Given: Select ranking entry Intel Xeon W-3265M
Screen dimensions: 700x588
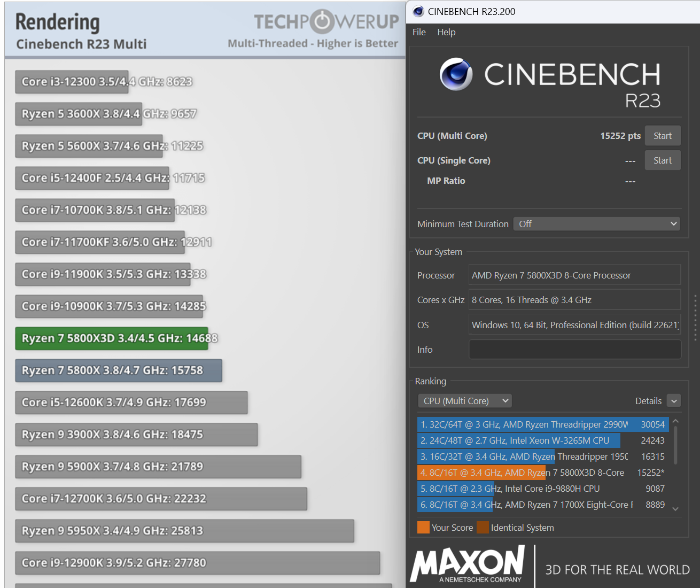Looking at the screenshot, I should 542,440.
